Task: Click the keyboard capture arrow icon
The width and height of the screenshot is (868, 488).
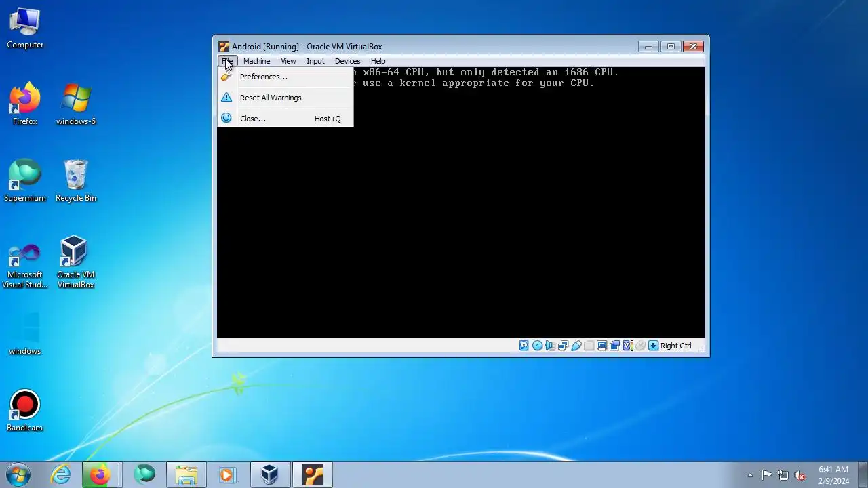Action: pyautogui.click(x=653, y=346)
